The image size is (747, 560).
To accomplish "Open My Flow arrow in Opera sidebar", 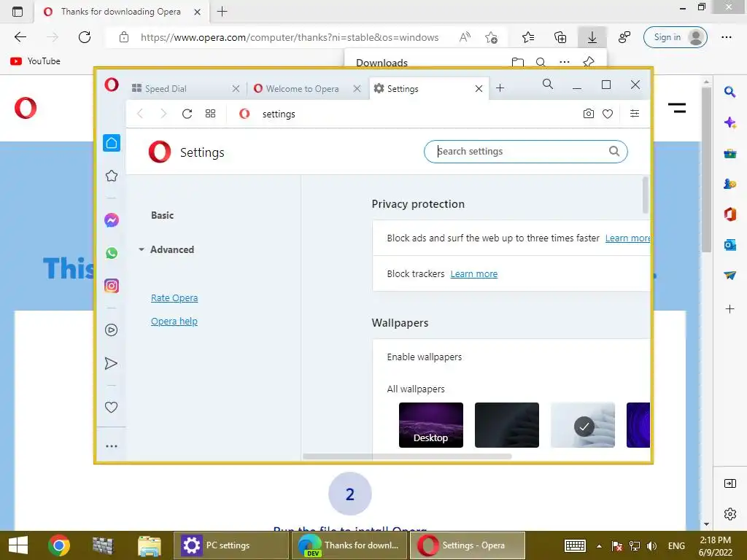I will (111, 363).
